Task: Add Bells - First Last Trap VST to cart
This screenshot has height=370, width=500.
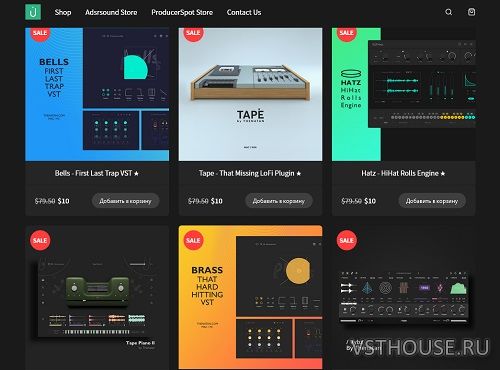Action: (x=125, y=201)
